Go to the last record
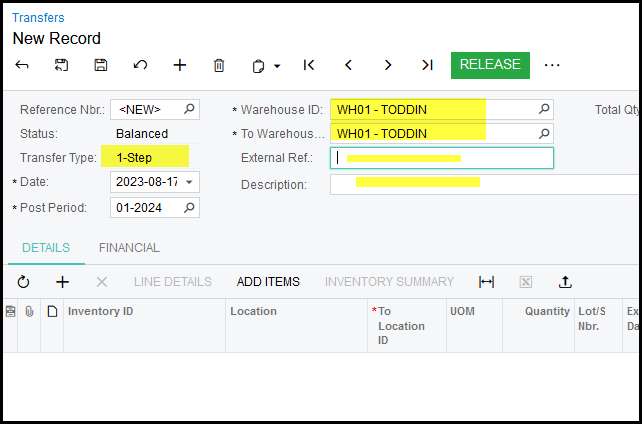642x424 pixels. 427,65
